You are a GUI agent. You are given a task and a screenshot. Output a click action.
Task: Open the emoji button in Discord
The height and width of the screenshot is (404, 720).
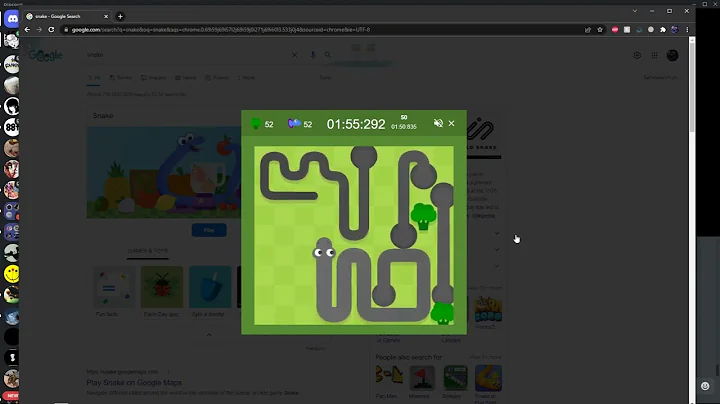click(705, 386)
